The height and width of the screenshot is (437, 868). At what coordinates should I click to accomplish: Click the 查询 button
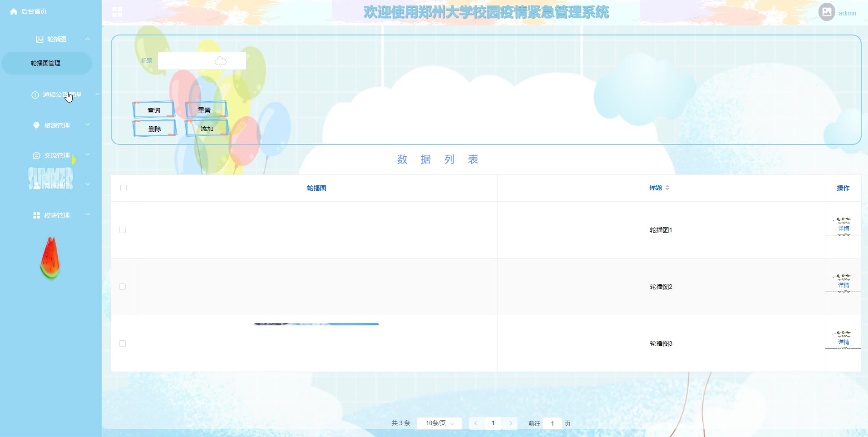154,110
